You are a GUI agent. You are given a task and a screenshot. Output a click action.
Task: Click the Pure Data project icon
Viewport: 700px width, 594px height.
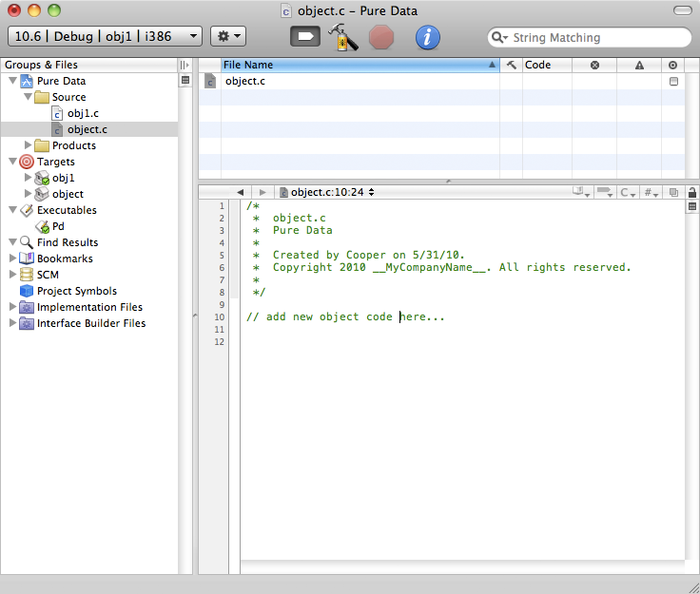tap(27, 81)
